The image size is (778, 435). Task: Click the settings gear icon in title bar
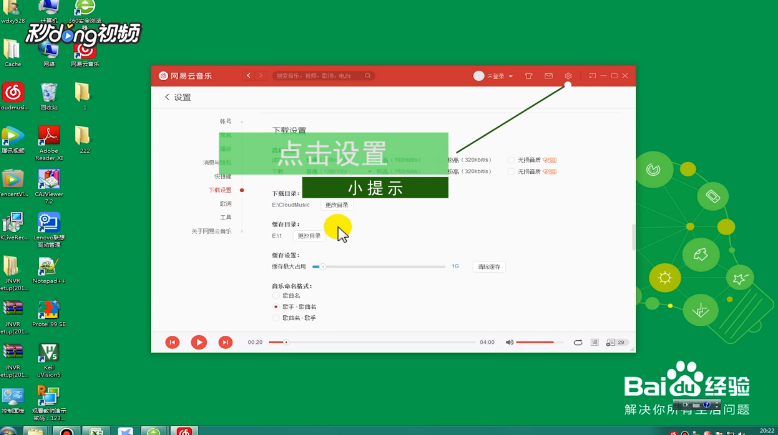click(568, 76)
